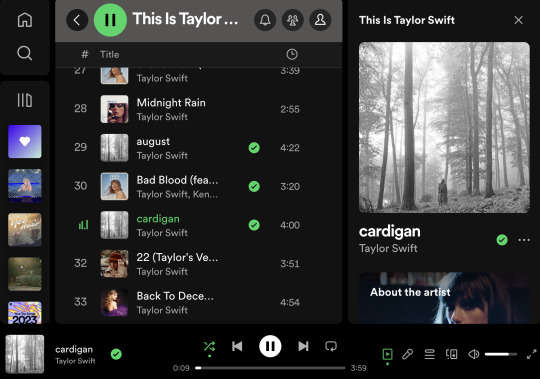The width and height of the screenshot is (540, 379).
Task: Seek in song progress bar
Action: pyautogui.click(x=270, y=368)
